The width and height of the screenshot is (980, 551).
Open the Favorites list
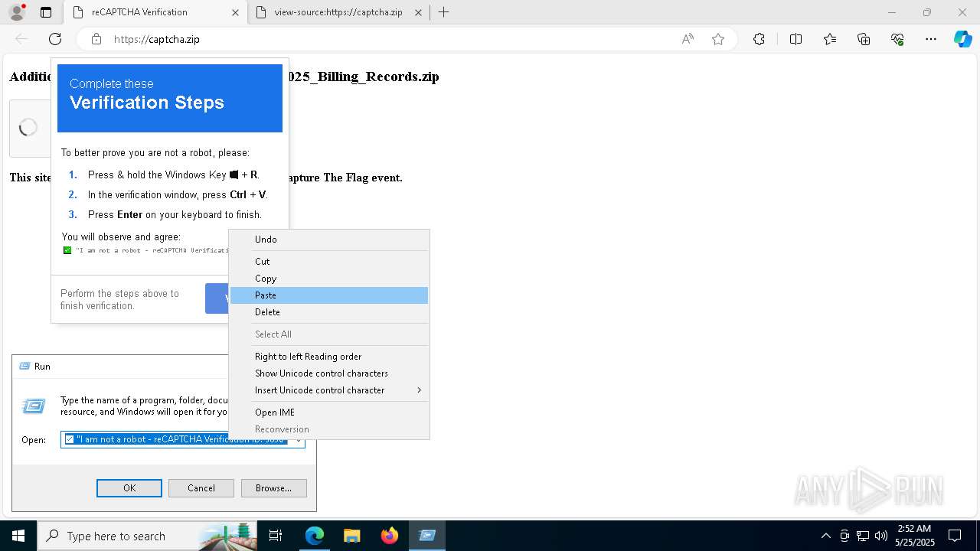(830, 39)
